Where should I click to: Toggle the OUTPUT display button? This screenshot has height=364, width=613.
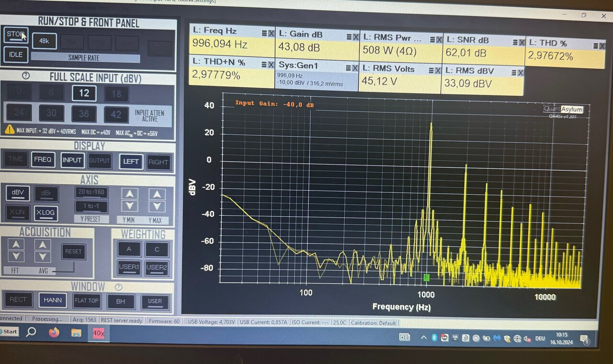[100, 161]
